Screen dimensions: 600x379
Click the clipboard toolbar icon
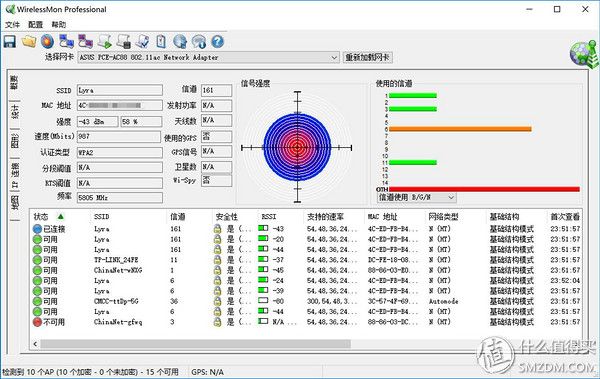click(x=161, y=41)
